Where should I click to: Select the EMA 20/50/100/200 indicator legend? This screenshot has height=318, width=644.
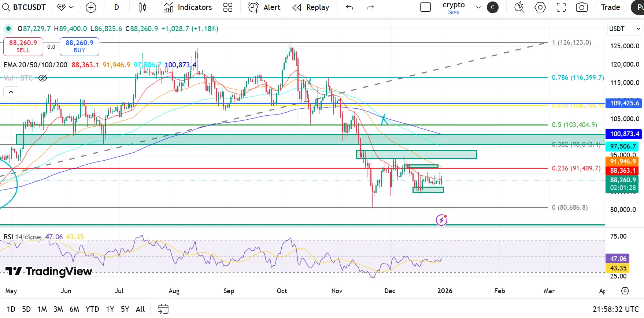tap(36, 65)
